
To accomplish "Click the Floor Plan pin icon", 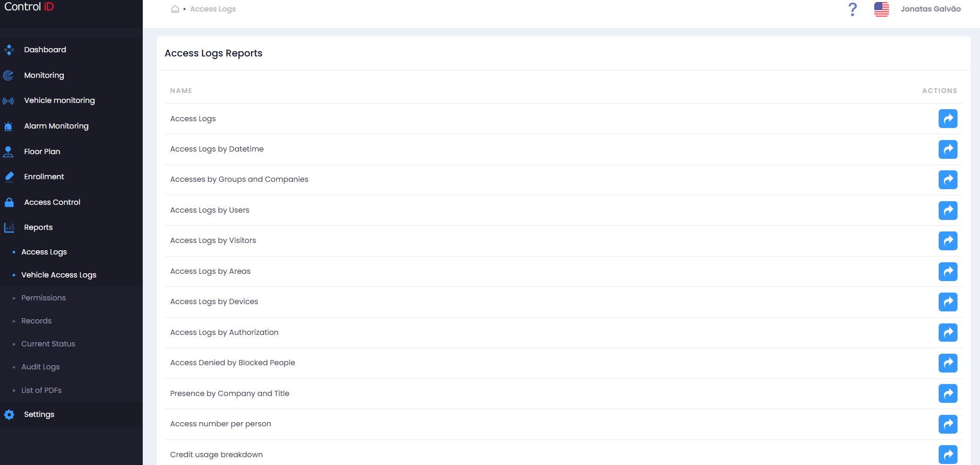I will tap(8, 152).
